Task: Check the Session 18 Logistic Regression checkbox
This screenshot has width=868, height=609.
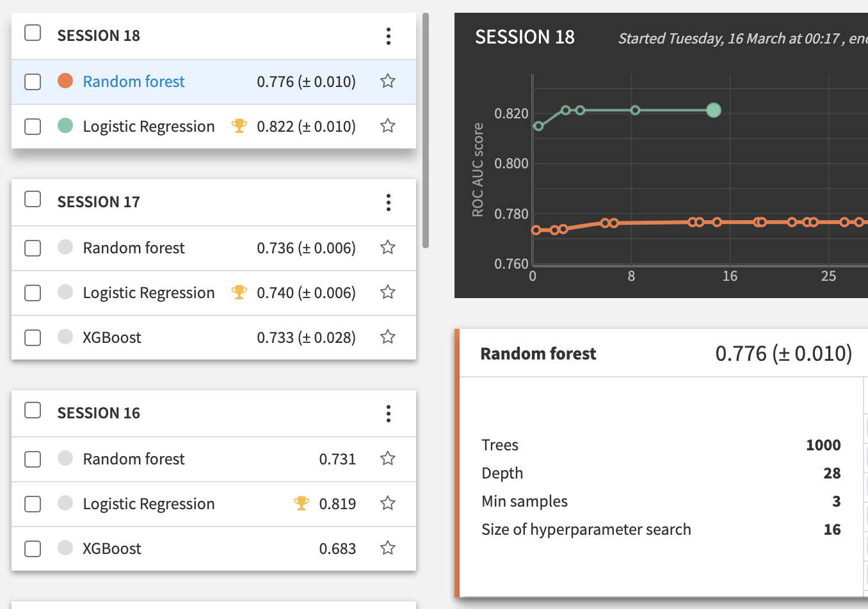Action: pyautogui.click(x=33, y=127)
